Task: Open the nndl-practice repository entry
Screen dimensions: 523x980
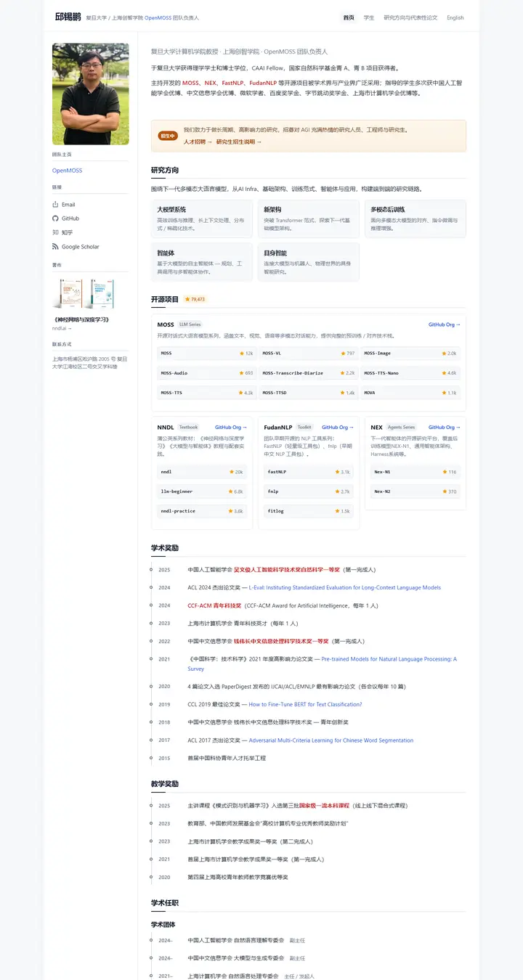Action: pyautogui.click(x=202, y=511)
